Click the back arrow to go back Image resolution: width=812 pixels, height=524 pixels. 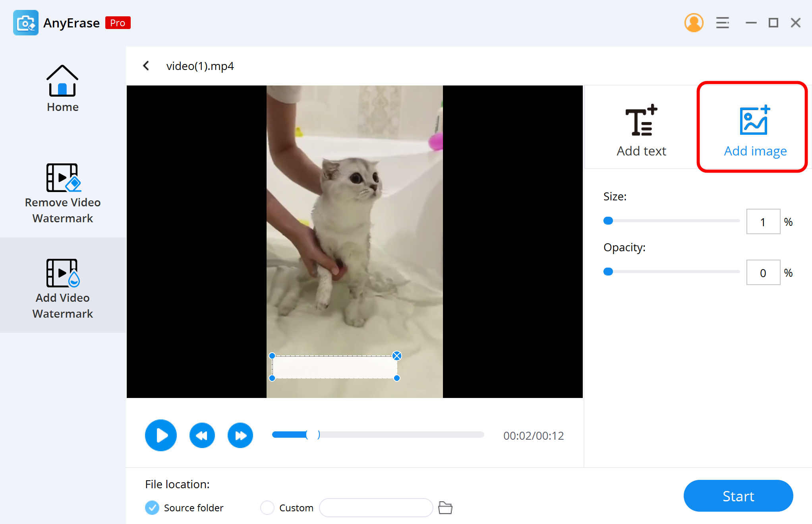click(x=147, y=66)
